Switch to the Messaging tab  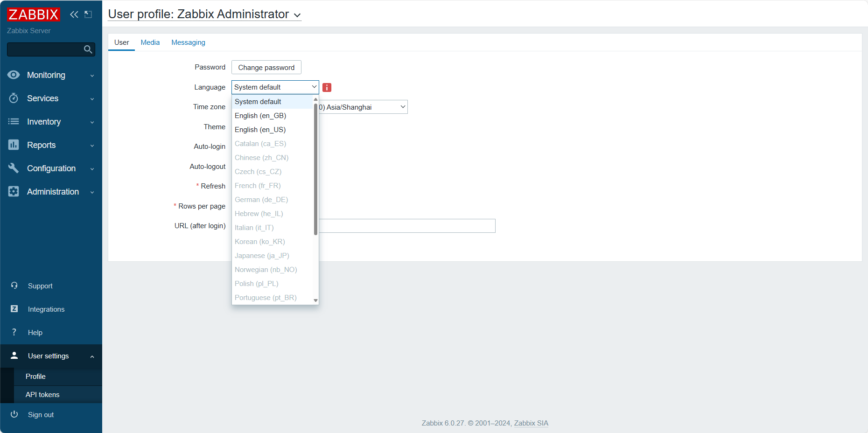(188, 42)
